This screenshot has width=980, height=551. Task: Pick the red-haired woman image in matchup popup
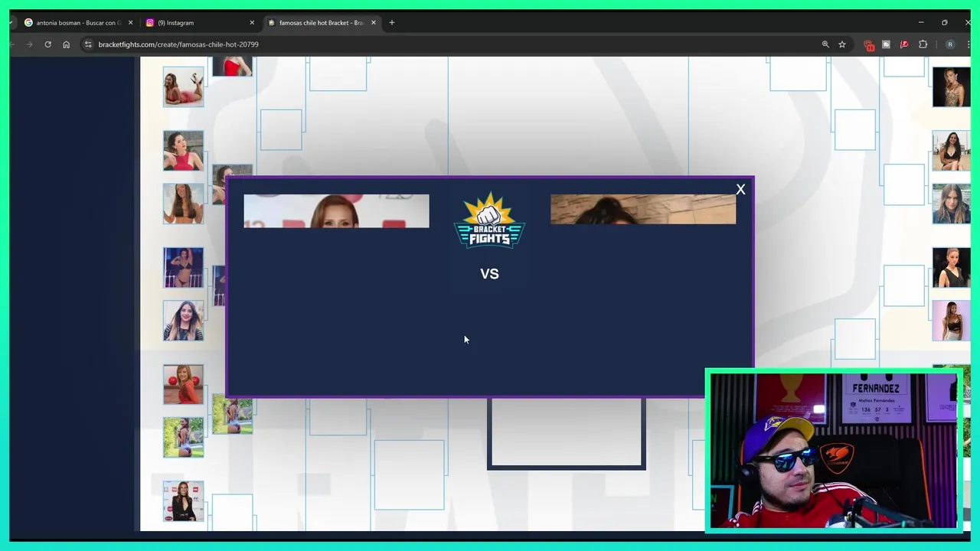tap(336, 211)
